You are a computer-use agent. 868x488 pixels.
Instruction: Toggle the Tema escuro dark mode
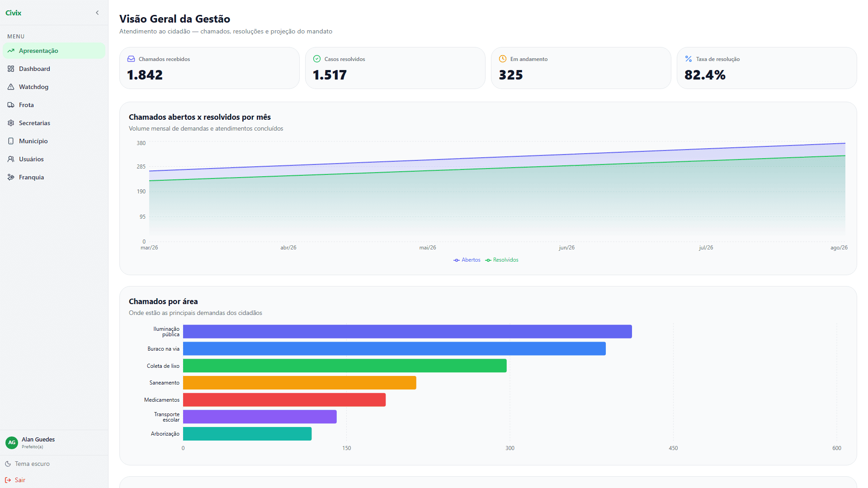27,464
